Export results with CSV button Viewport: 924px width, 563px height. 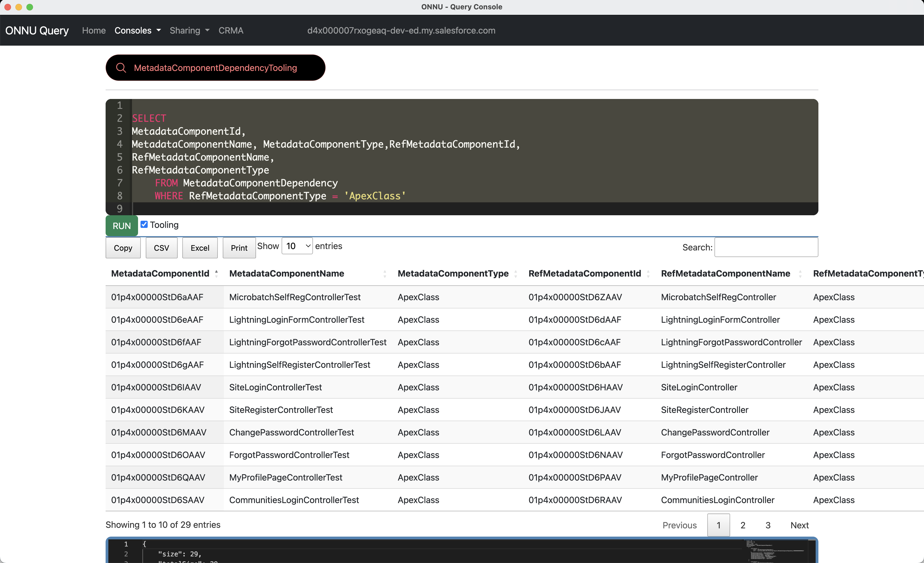pos(161,248)
